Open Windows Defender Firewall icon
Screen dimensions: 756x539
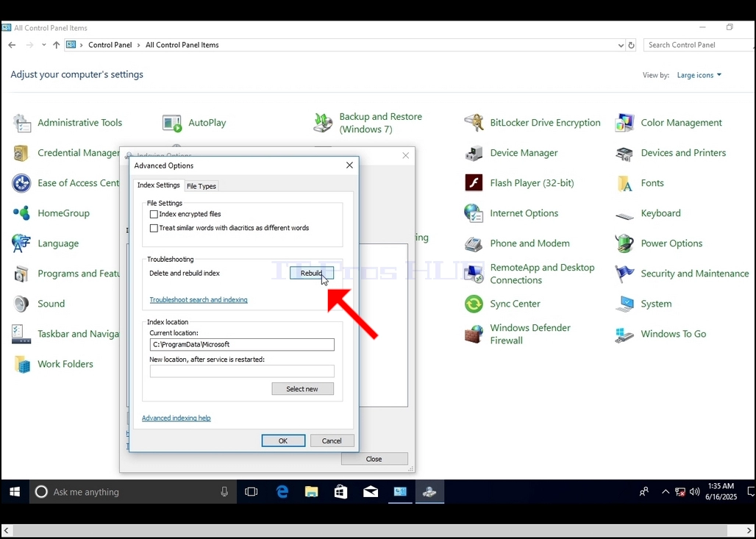point(474,334)
